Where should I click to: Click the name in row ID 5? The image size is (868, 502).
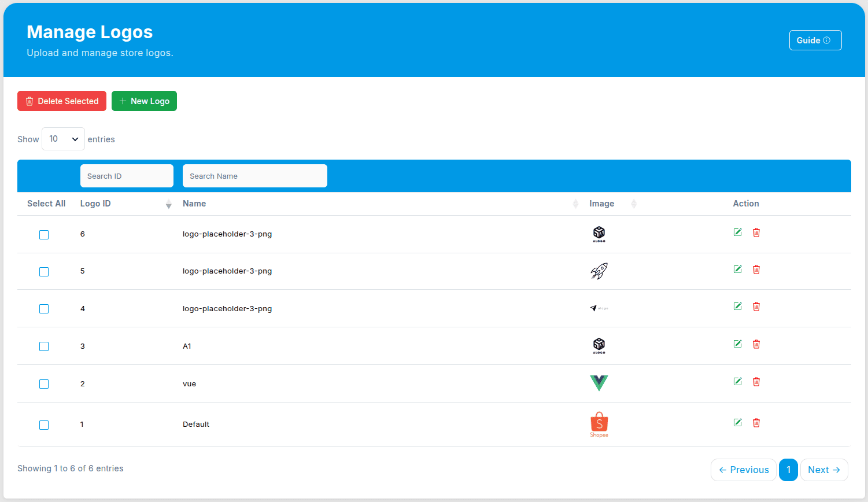pos(227,271)
